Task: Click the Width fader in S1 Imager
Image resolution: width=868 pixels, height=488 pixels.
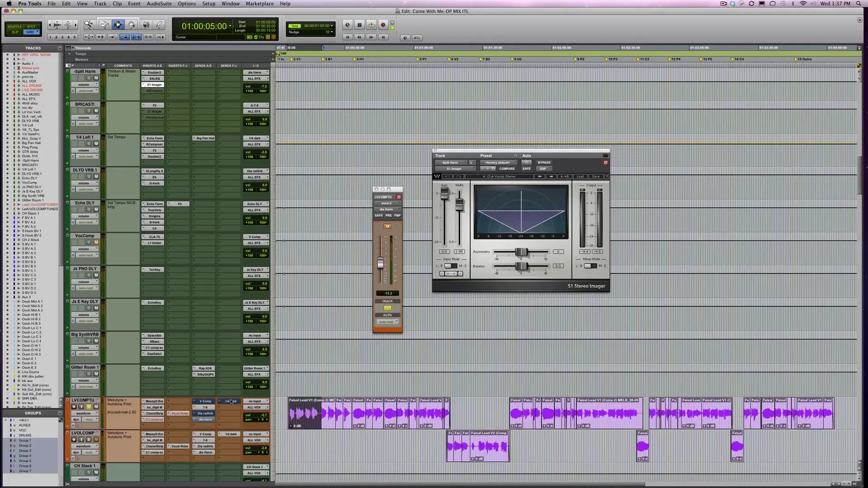Action: click(459, 204)
